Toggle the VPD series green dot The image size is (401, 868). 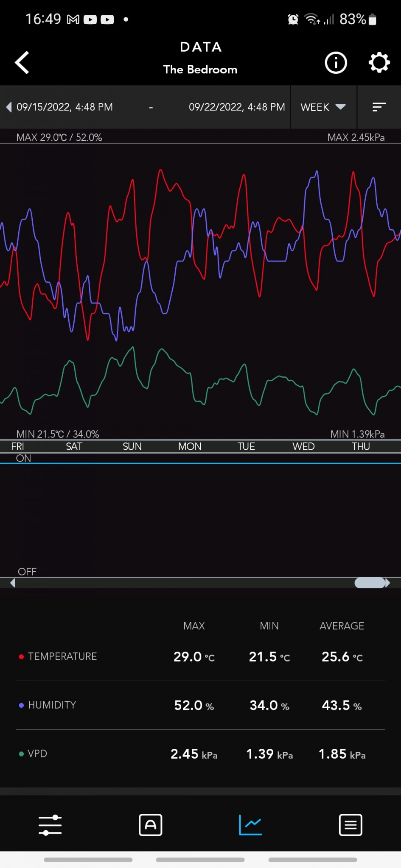[21, 754]
